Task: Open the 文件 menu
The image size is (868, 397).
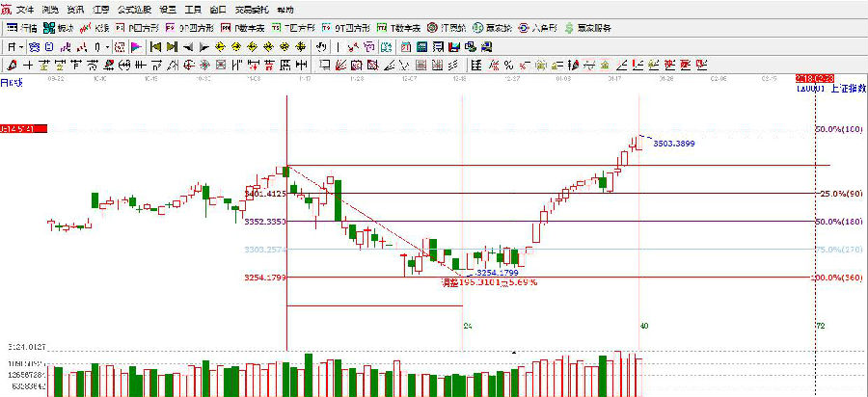Action: coord(24,9)
